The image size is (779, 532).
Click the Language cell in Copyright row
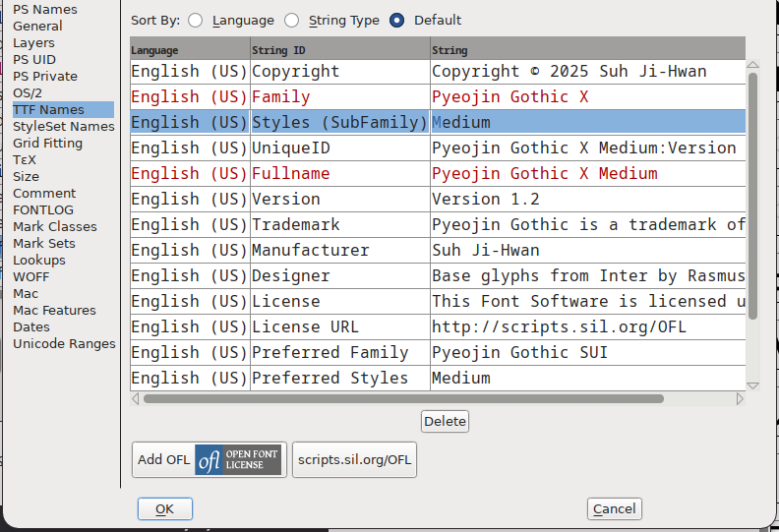pos(190,72)
